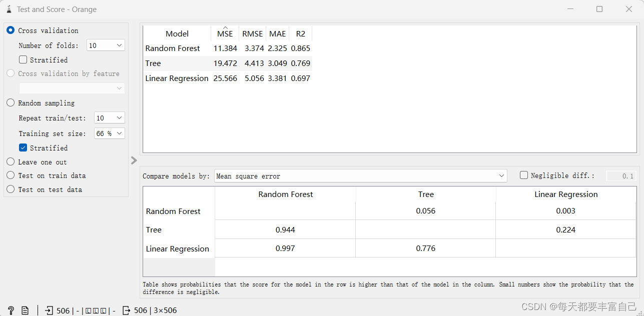This screenshot has height=316, width=644.
Task: Sort results by MSE column header
Action: tap(225, 34)
